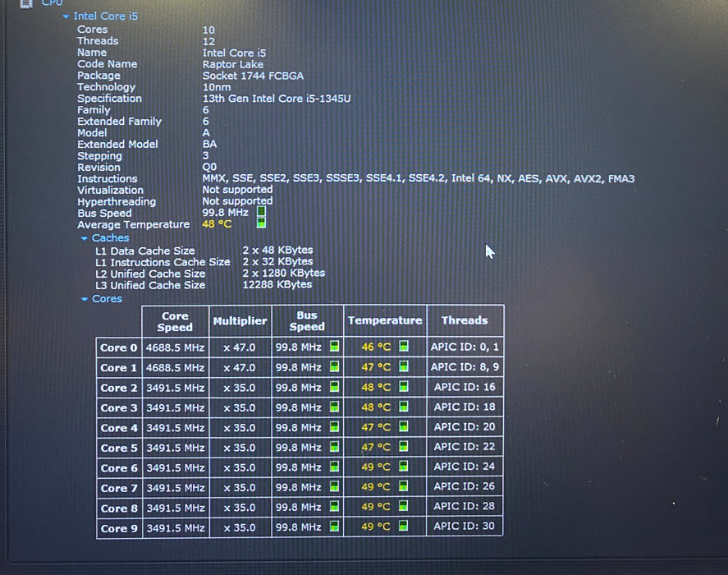Collapse the Caches section
Image resolution: width=728 pixels, height=575 pixels.
[x=84, y=238]
